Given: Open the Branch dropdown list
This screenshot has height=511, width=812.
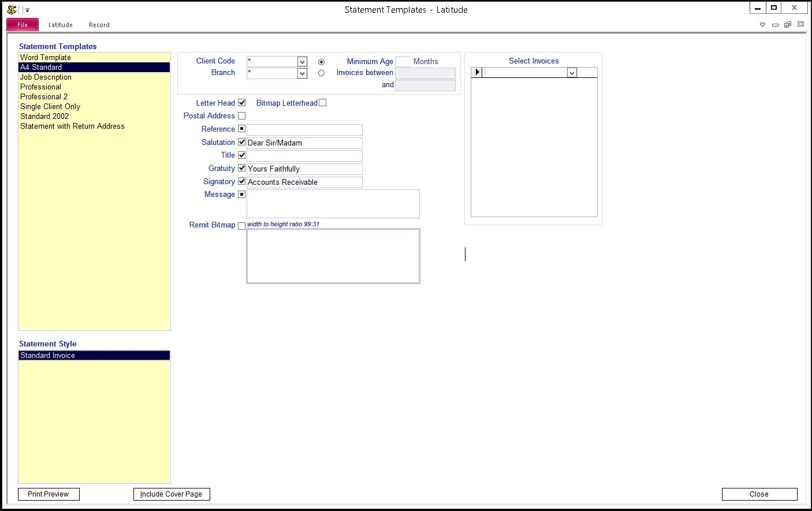Looking at the screenshot, I should (x=302, y=73).
